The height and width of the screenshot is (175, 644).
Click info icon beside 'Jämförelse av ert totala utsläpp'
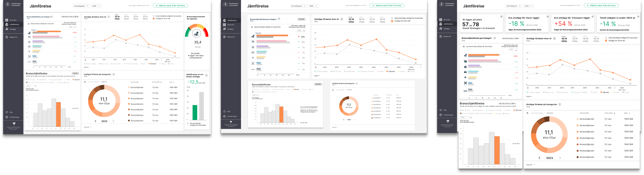207,75
